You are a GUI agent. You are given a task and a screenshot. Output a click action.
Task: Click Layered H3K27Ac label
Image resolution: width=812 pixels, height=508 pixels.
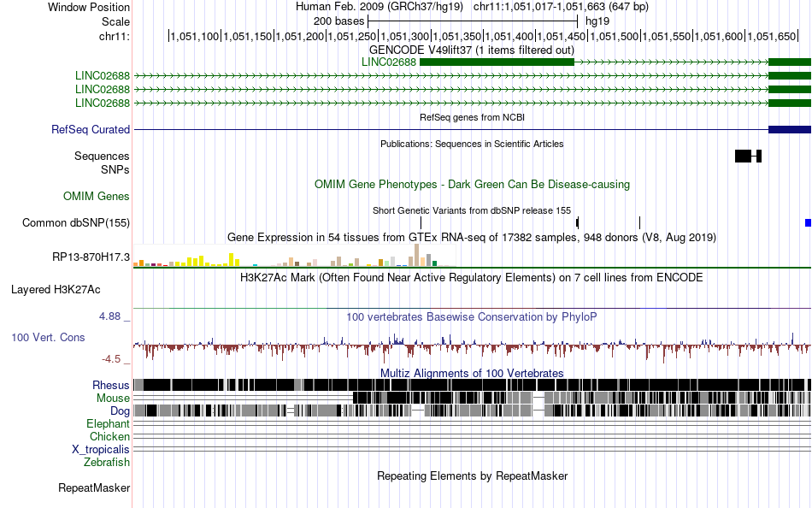(x=56, y=290)
